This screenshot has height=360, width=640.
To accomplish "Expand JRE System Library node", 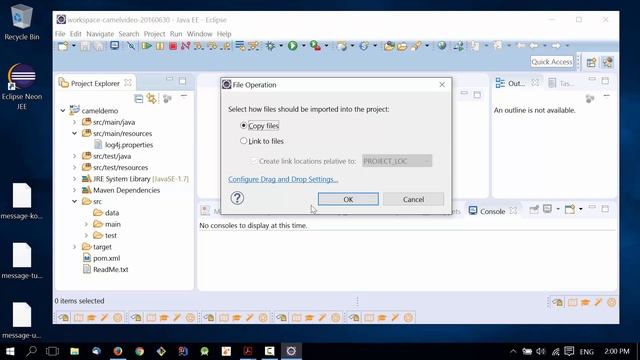I will 74,179.
